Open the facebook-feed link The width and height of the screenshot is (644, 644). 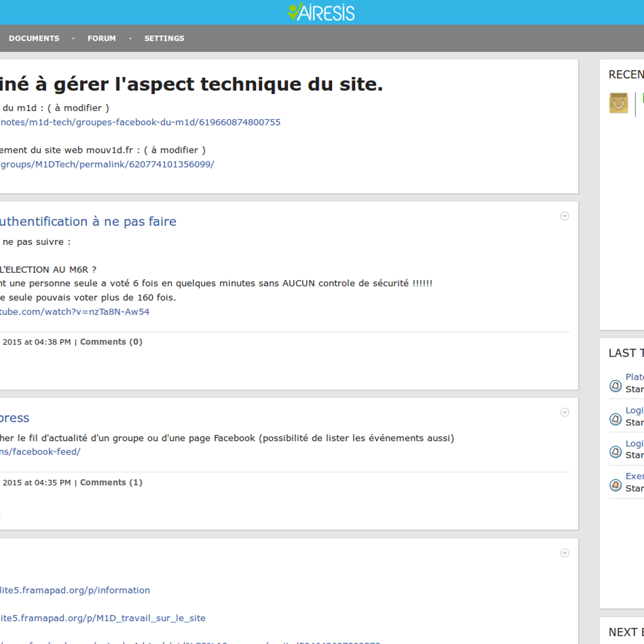(x=40, y=452)
